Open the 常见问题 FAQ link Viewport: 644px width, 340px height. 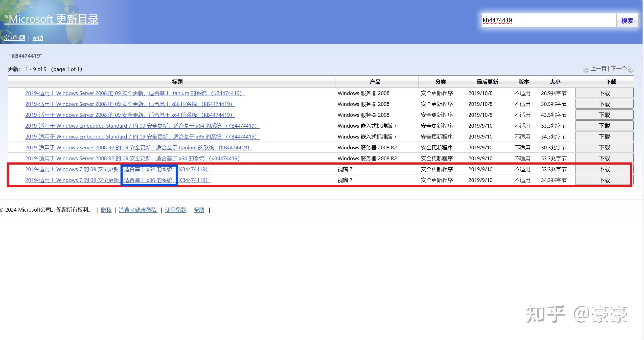click(x=14, y=38)
